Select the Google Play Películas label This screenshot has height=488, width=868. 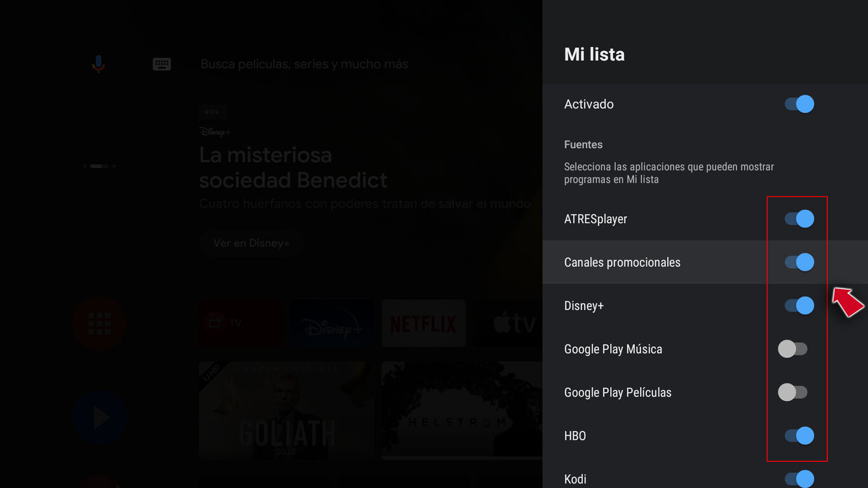click(618, 392)
